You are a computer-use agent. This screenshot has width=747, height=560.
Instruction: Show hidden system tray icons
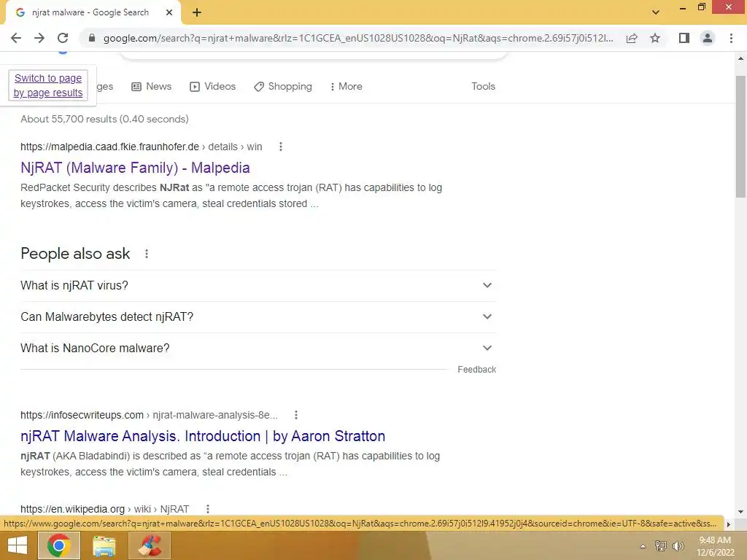643,545
